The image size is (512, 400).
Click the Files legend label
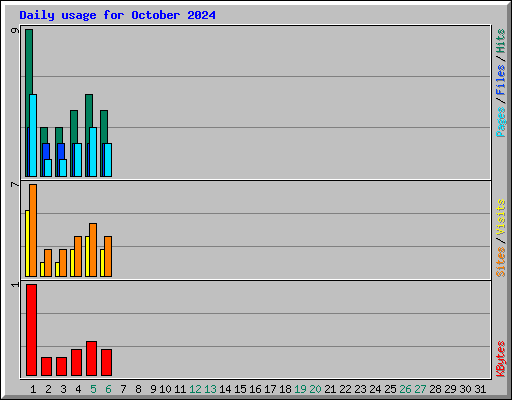[500, 80]
